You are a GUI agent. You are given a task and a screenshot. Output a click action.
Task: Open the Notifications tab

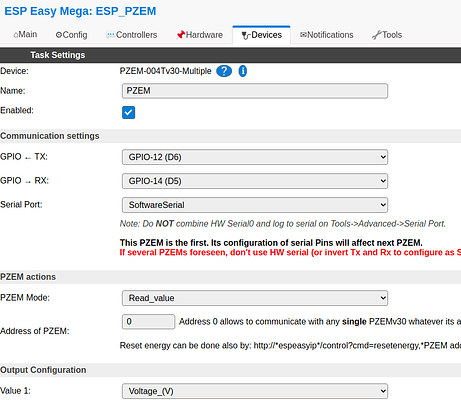point(327,35)
